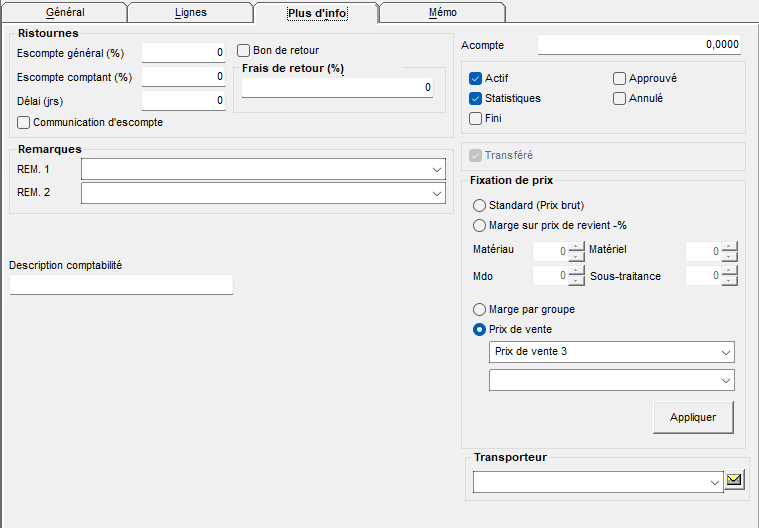Screen dimensions: 759x528
Task: Click the Sous-traitance value field
Action: [x=703, y=275]
